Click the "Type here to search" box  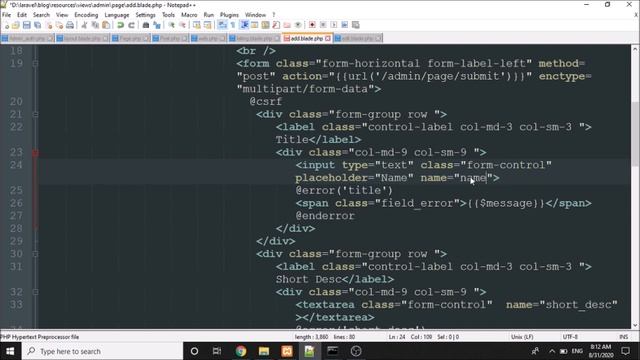[x=102, y=351]
